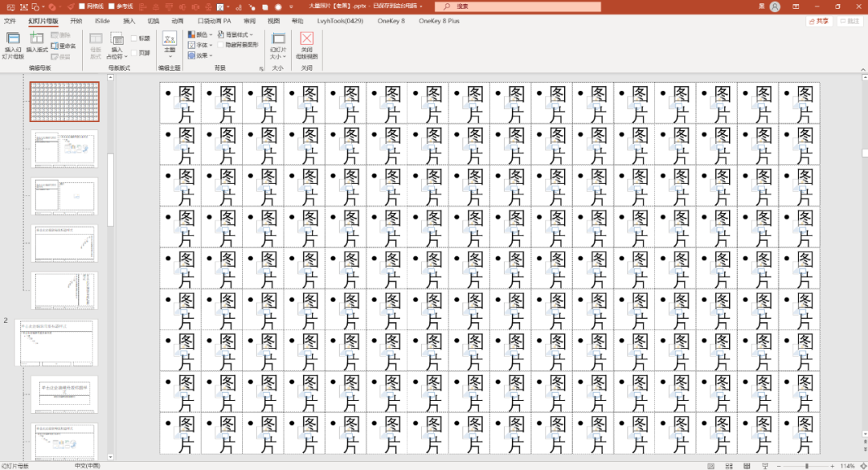Toggle Guides (参考线) checkbox in quick toolbar
This screenshot has width=868, height=470.
[x=111, y=6]
